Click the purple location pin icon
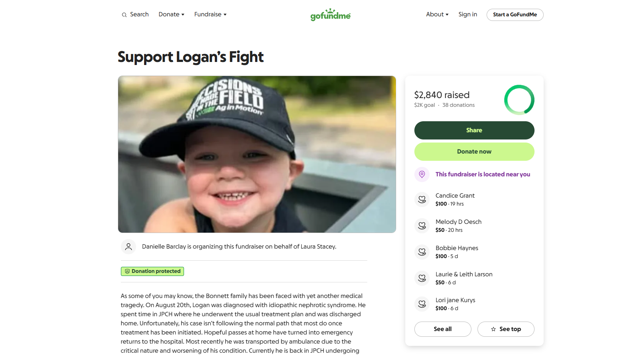The width and height of the screenshot is (644, 355). [x=422, y=174]
